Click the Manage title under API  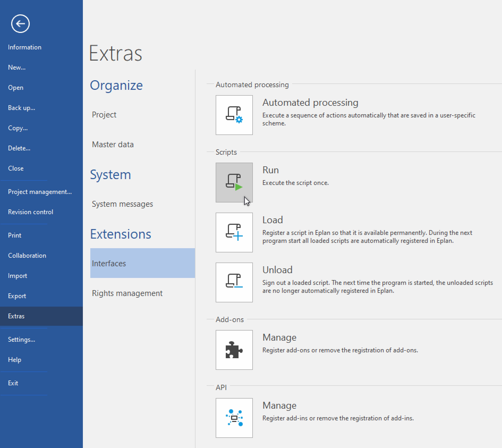(x=279, y=405)
